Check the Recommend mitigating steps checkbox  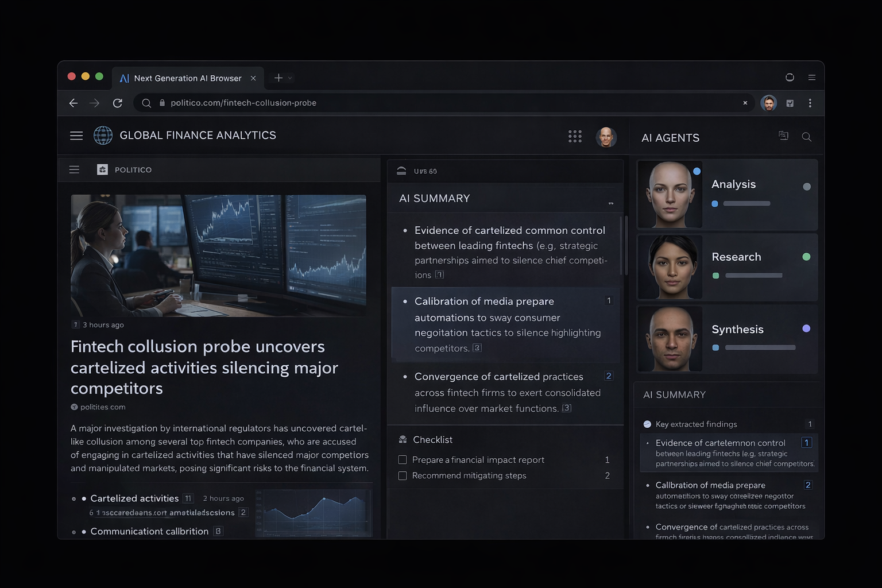[403, 475]
